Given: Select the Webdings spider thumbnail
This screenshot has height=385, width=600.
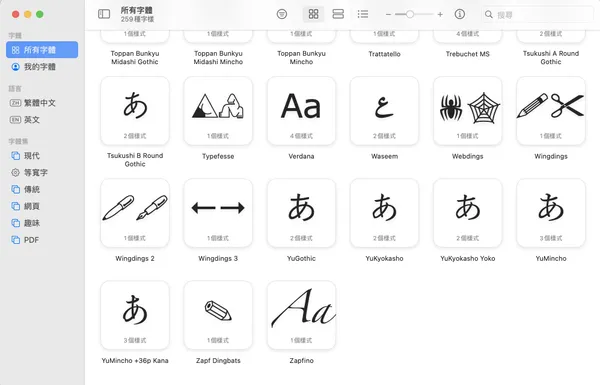Looking at the screenshot, I should click(x=468, y=111).
